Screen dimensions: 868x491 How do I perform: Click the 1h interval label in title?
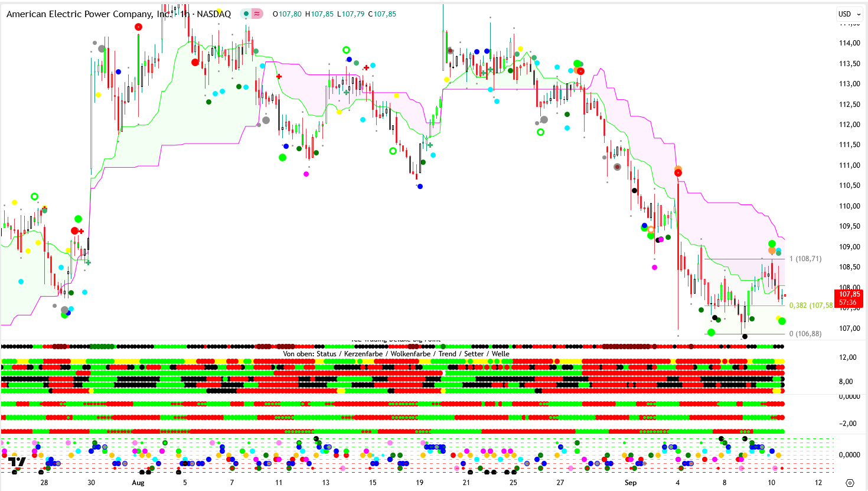[185, 14]
